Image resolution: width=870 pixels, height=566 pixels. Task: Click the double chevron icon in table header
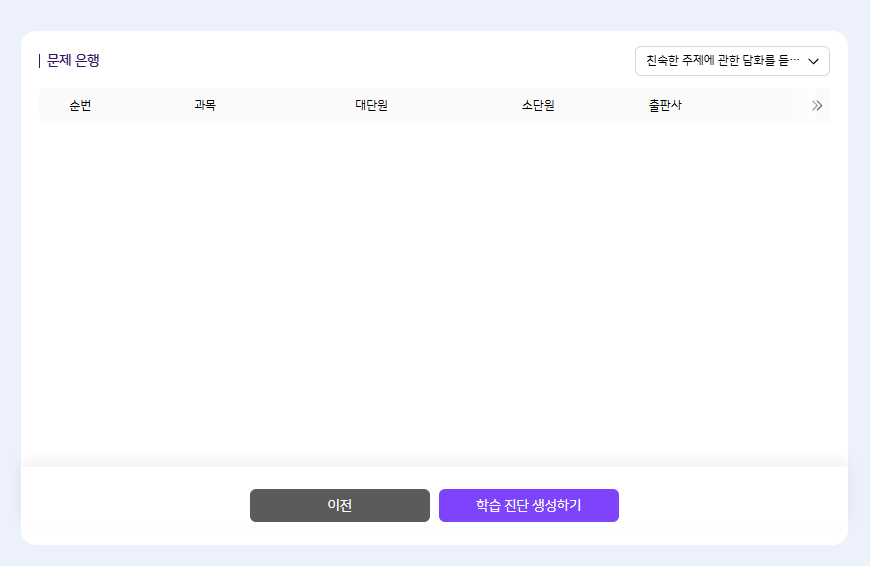point(817,105)
